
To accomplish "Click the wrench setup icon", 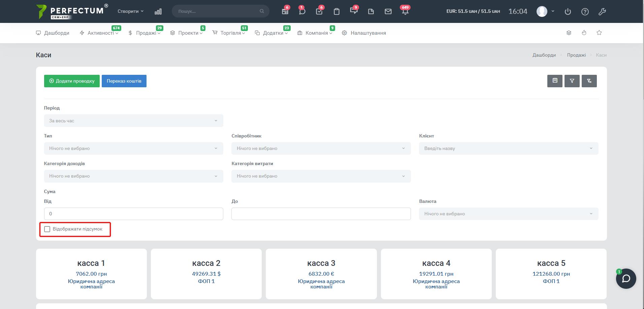I will tap(602, 11).
